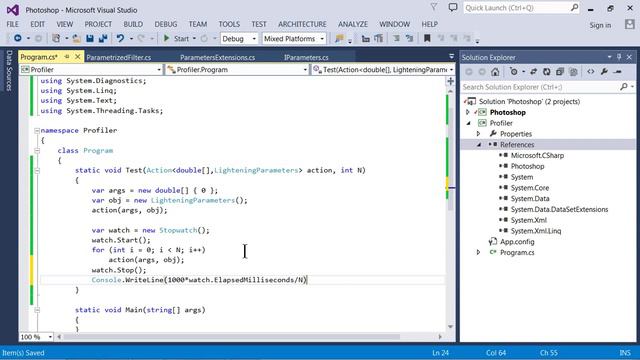Switch to the IParameters.cs tab

click(x=306, y=57)
